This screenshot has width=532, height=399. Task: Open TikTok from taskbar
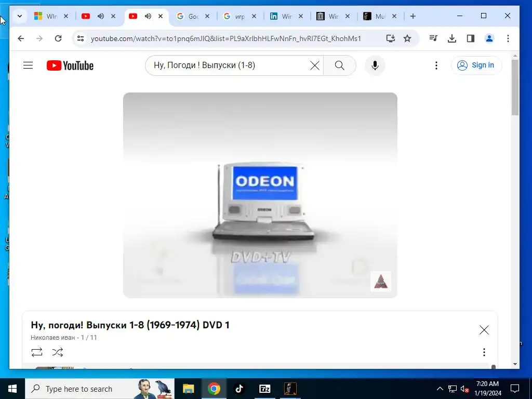tap(239, 389)
